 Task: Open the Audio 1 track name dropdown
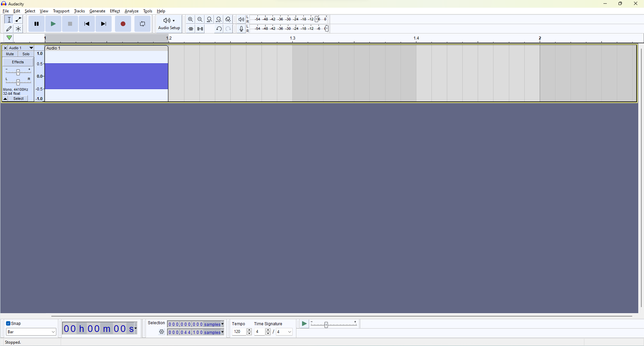[31, 48]
